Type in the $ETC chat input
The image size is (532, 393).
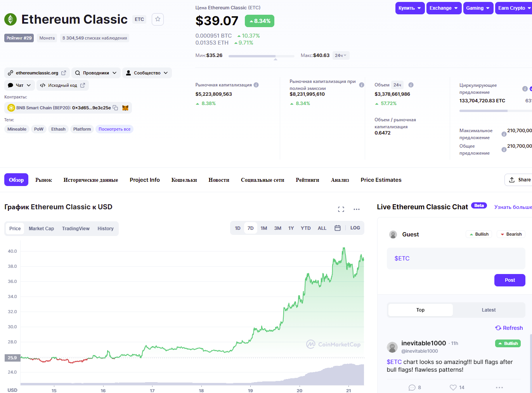tap(456, 259)
